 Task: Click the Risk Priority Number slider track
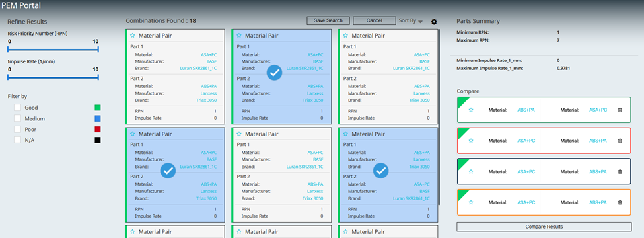point(53,50)
